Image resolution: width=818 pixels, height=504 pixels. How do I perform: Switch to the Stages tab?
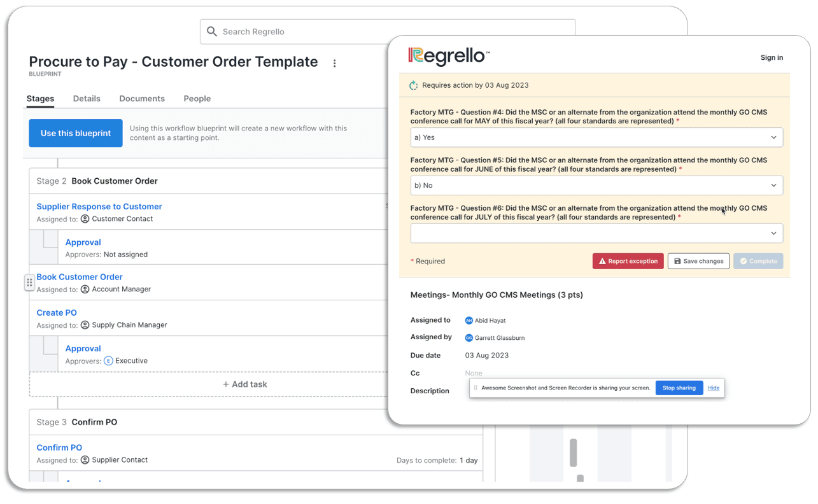(x=40, y=99)
